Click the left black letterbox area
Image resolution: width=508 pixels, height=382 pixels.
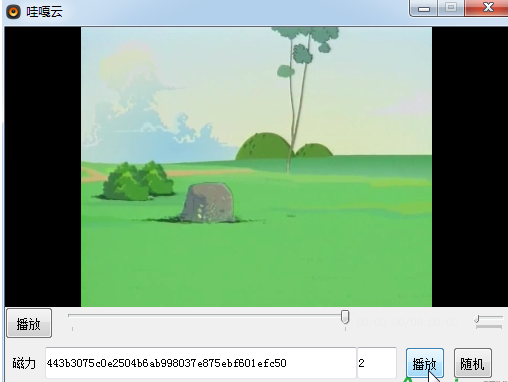43,167
